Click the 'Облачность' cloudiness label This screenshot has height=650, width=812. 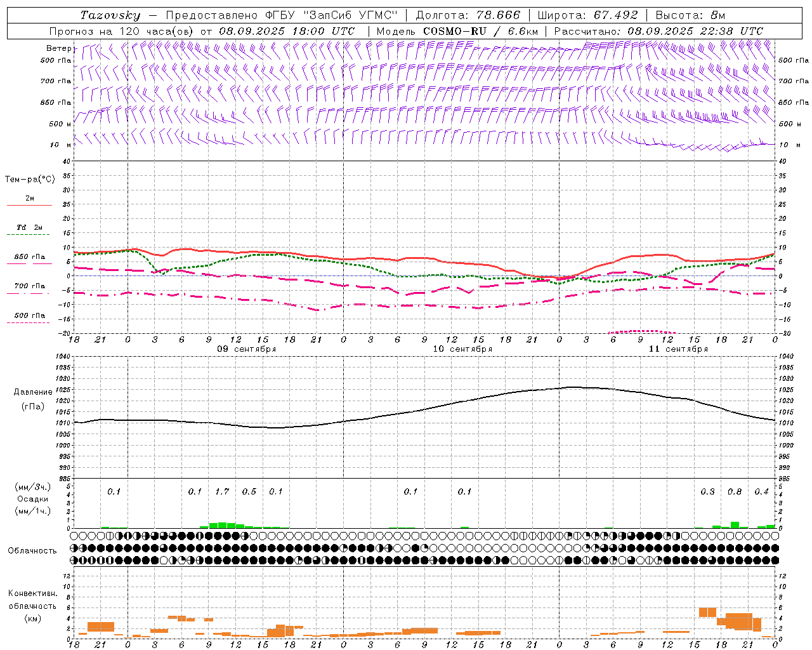(32, 550)
